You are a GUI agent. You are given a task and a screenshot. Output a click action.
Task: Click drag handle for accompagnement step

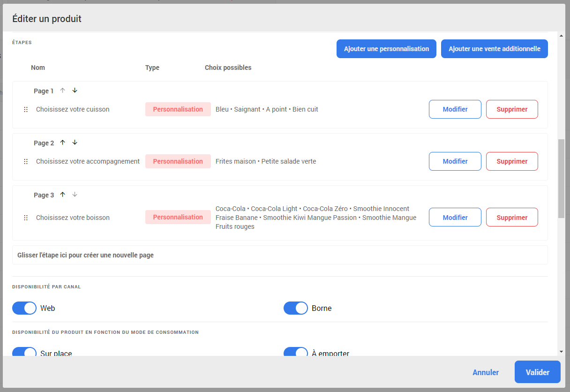coord(26,161)
